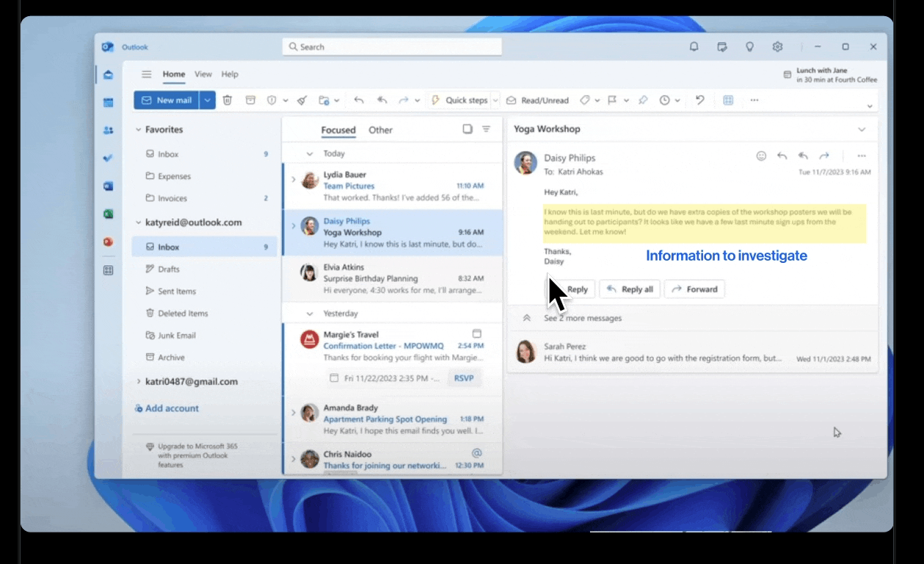
Task: Click the toolbar more options ellipsis
Action: (754, 100)
